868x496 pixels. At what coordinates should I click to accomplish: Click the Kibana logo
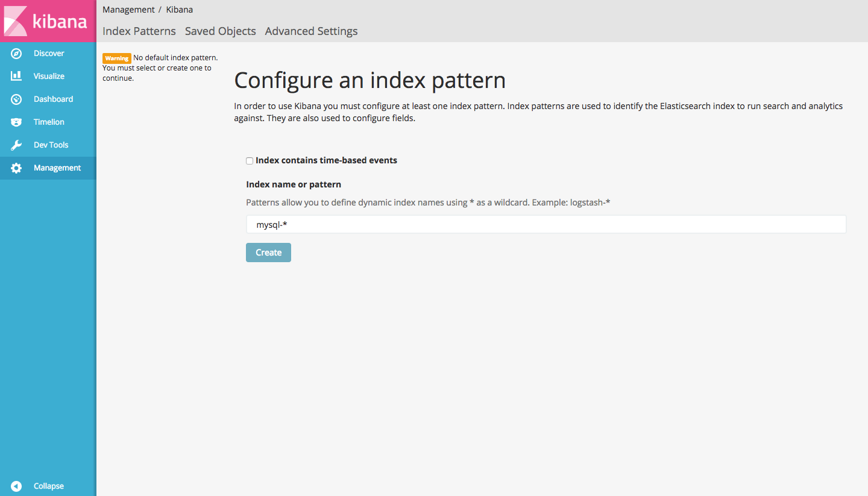coord(47,21)
